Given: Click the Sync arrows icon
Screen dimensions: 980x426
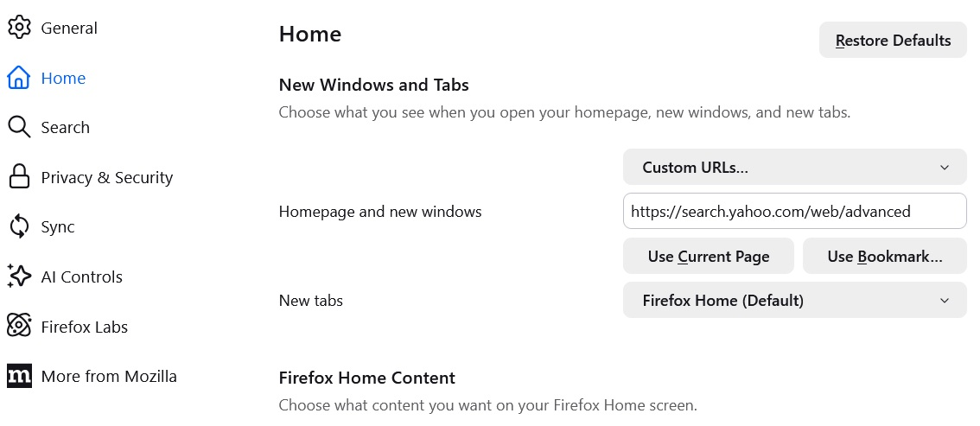Looking at the screenshot, I should click(x=19, y=226).
